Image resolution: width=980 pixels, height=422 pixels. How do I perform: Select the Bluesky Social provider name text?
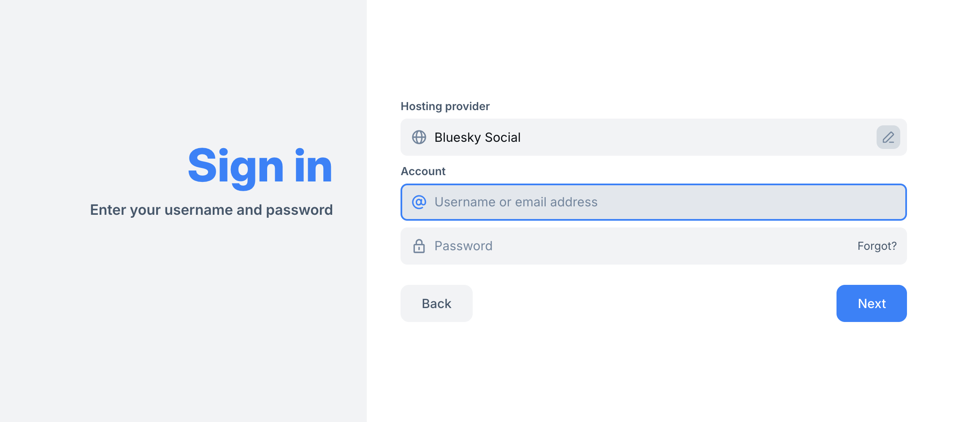coord(477,138)
